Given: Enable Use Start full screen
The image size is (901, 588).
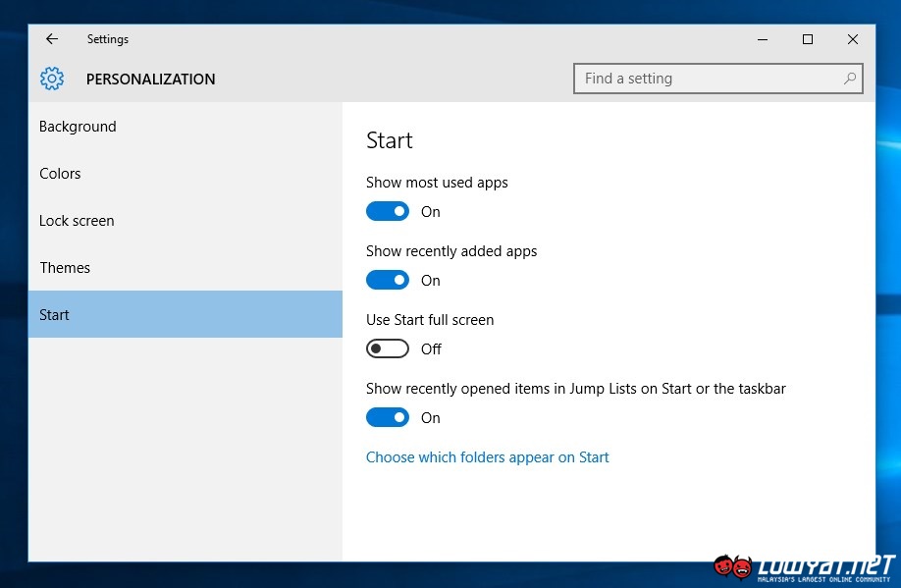Looking at the screenshot, I should [388, 349].
